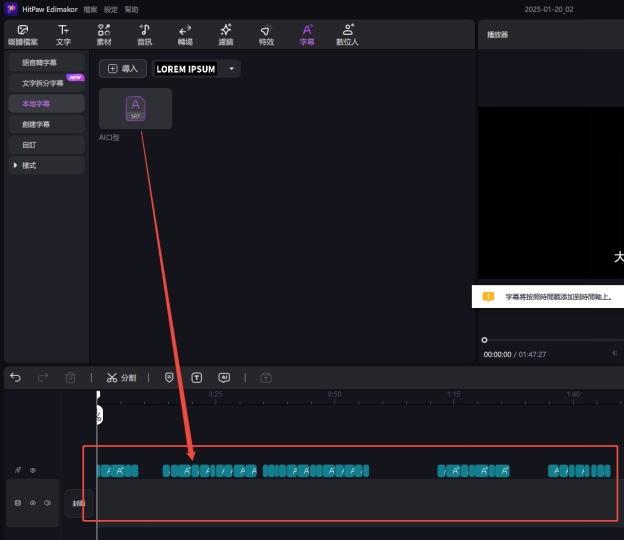The image size is (624, 540).
Task: Click the player progress slider handle
Action: pos(485,340)
